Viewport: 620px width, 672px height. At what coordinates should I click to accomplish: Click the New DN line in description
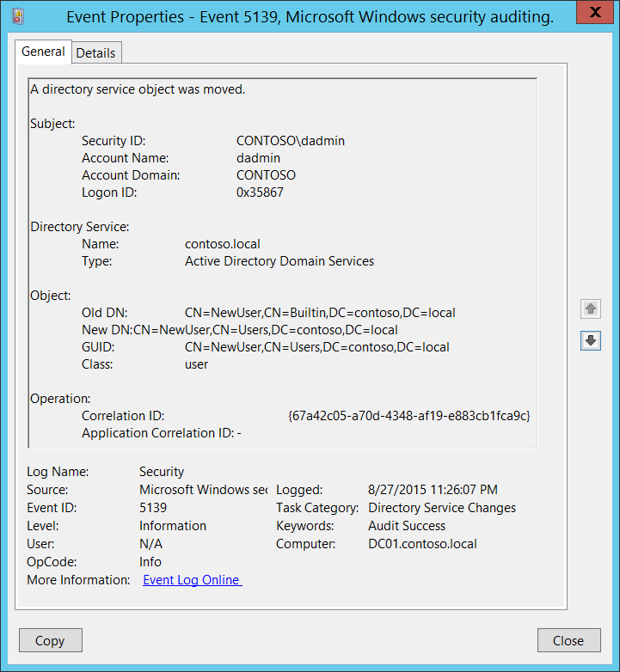tap(240, 330)
